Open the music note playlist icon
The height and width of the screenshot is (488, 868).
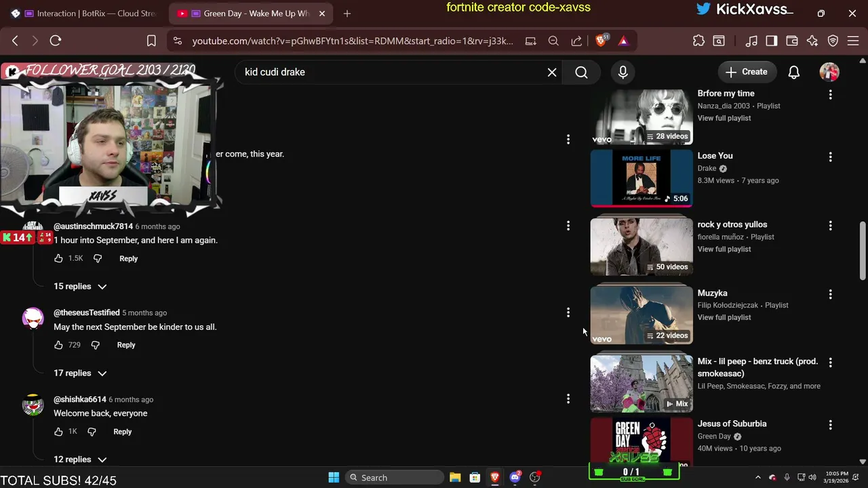click(751, 41)
